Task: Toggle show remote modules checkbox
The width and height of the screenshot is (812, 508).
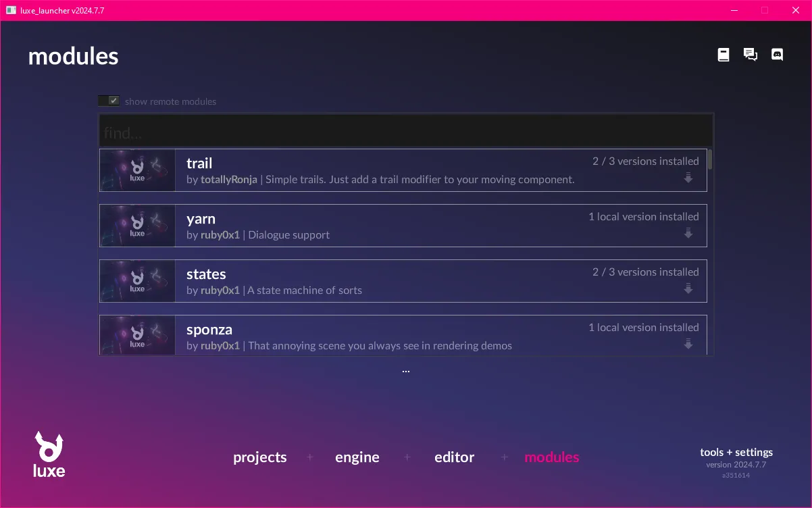Action: tap(109, 101)
